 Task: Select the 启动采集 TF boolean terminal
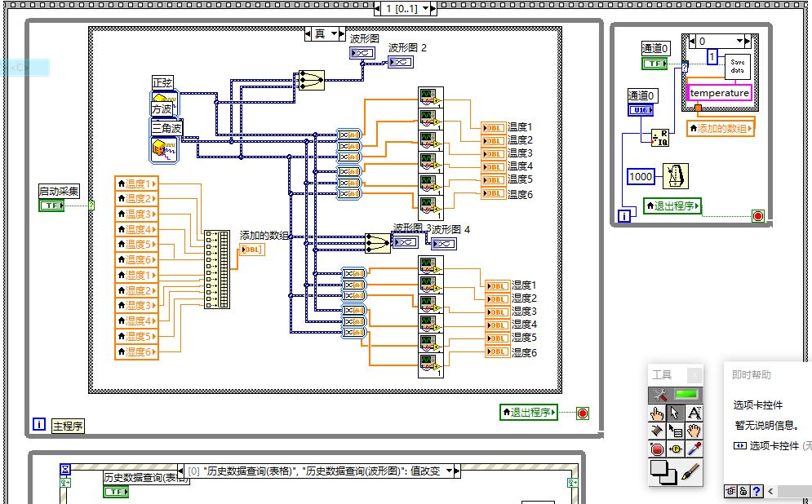point(51,206)
